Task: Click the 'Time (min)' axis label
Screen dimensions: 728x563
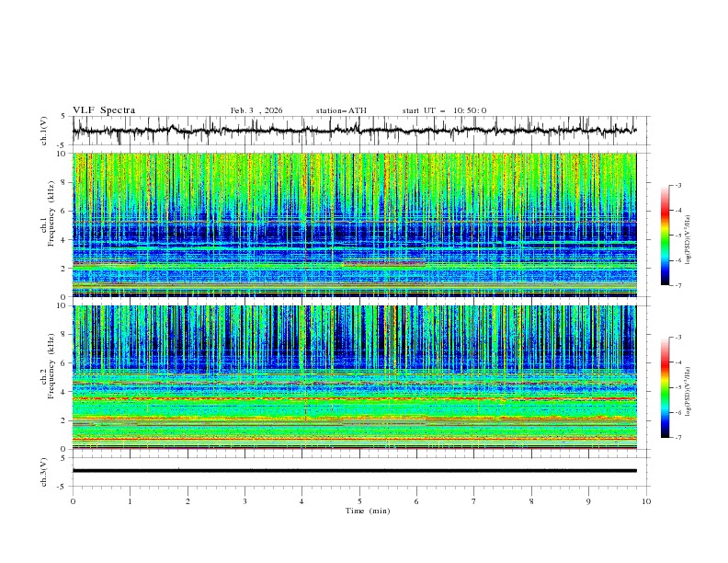Action: click(368, 511)
